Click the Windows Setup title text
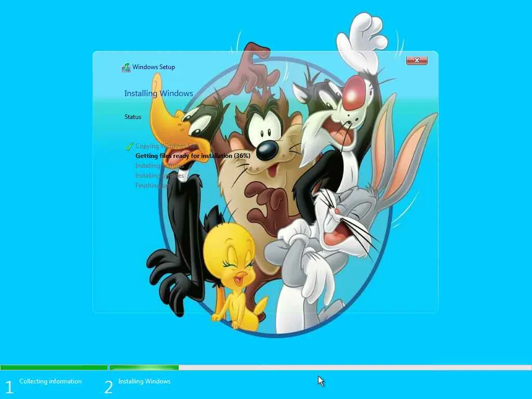532x399 pixels. [x=154, y=67]
